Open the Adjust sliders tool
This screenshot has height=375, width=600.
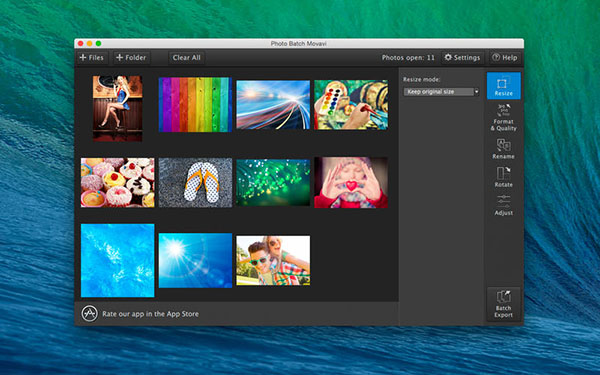tap(504, 205)
